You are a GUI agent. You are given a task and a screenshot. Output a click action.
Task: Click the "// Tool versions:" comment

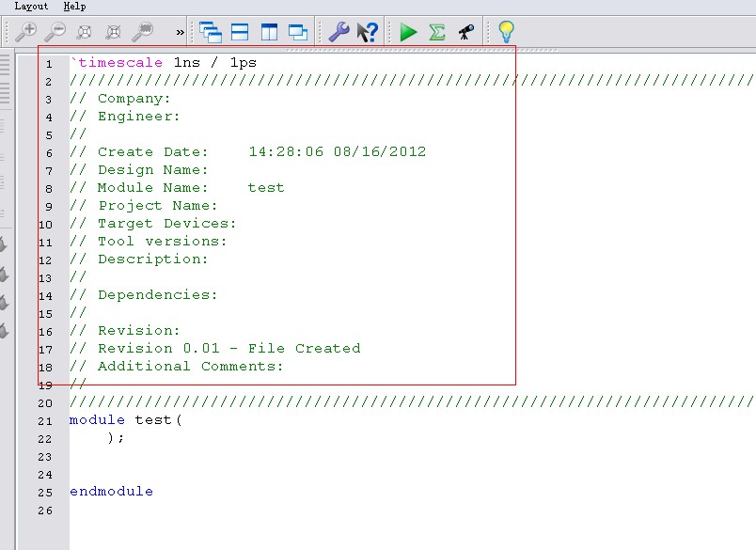(148, 241)
